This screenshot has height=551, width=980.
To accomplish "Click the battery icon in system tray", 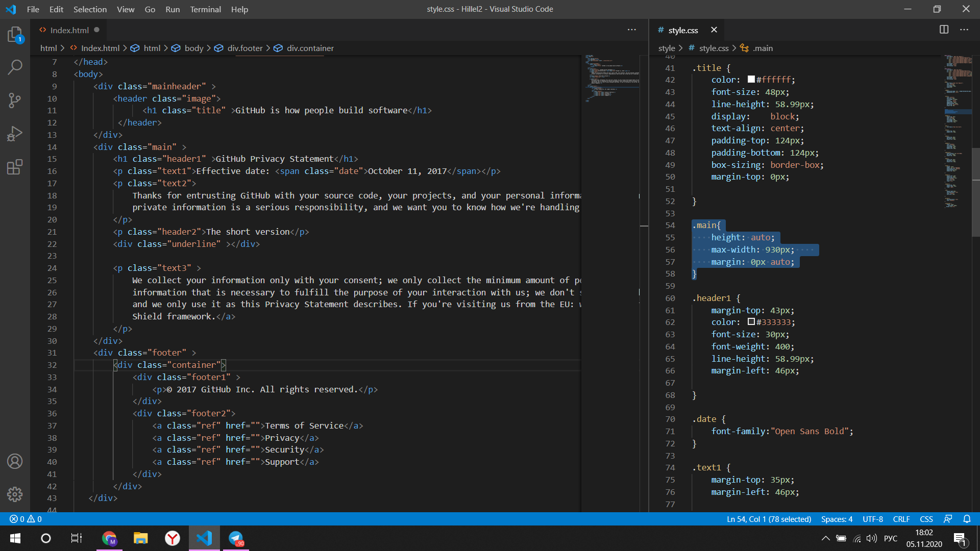I will 841,538.
